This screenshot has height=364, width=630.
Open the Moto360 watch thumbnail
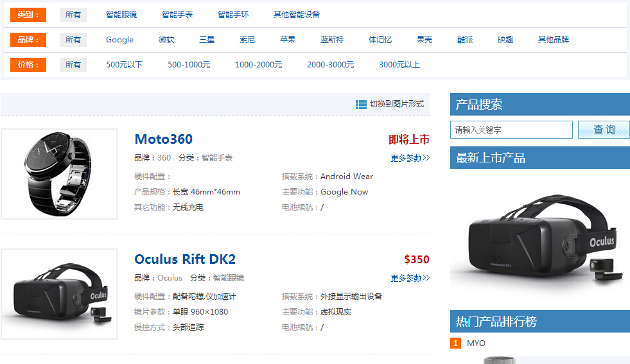click(x=59, y=174)
